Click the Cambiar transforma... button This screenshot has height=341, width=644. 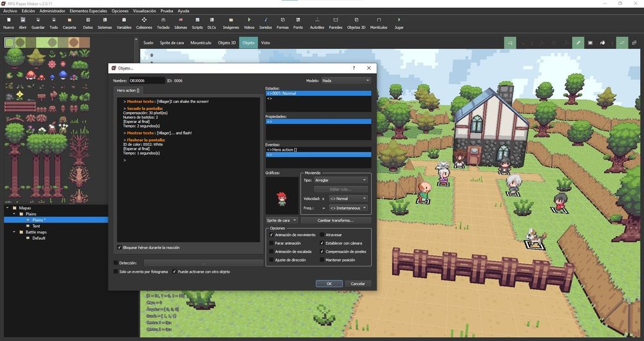[x=336, y=220]
